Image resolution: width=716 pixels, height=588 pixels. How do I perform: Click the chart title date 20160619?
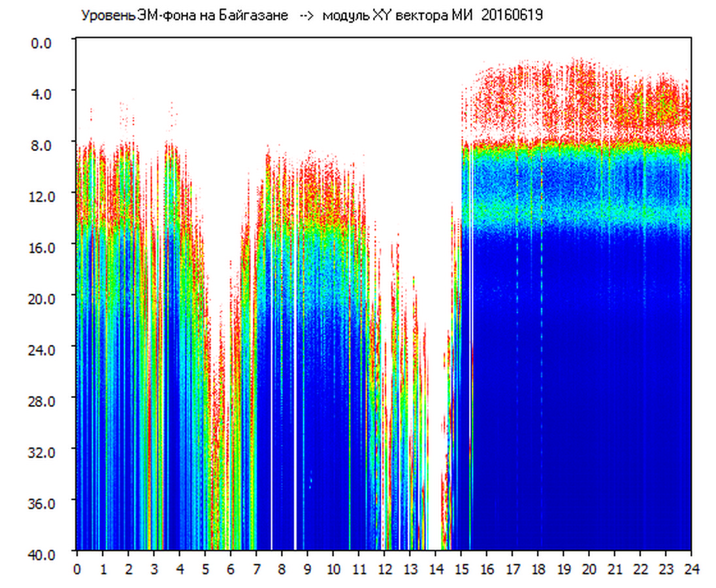coord(512,15)
